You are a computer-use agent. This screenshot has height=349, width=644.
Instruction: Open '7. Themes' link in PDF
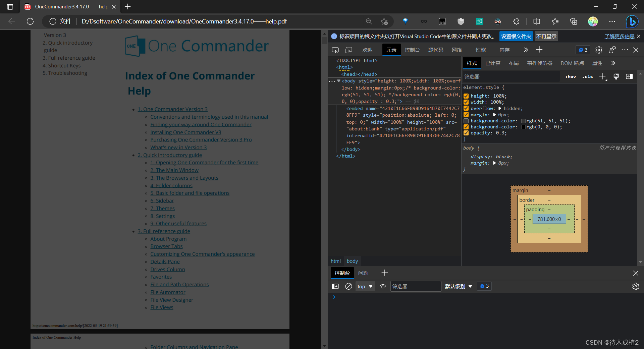click(162, 208)
